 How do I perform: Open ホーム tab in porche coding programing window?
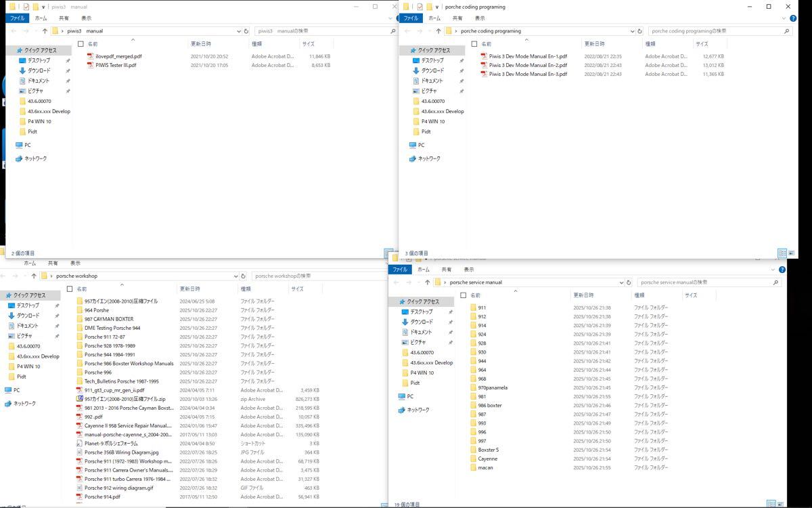[x=434, y=18]
